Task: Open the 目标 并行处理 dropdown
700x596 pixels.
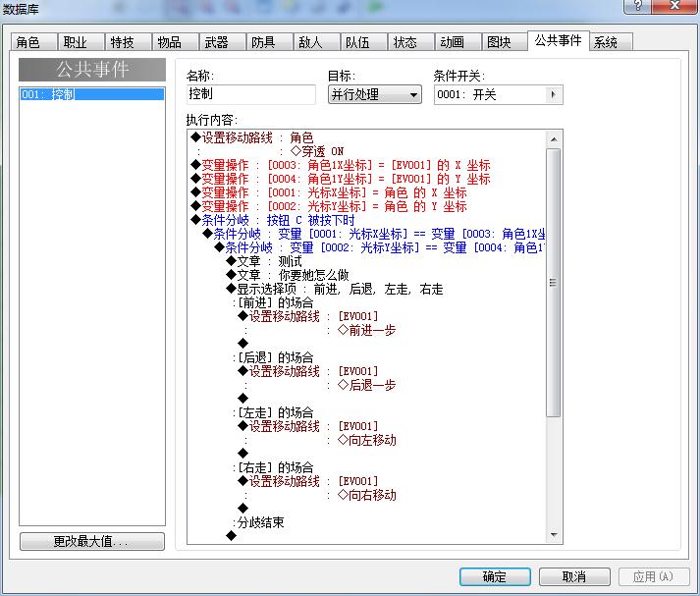Action: [375, 94]
